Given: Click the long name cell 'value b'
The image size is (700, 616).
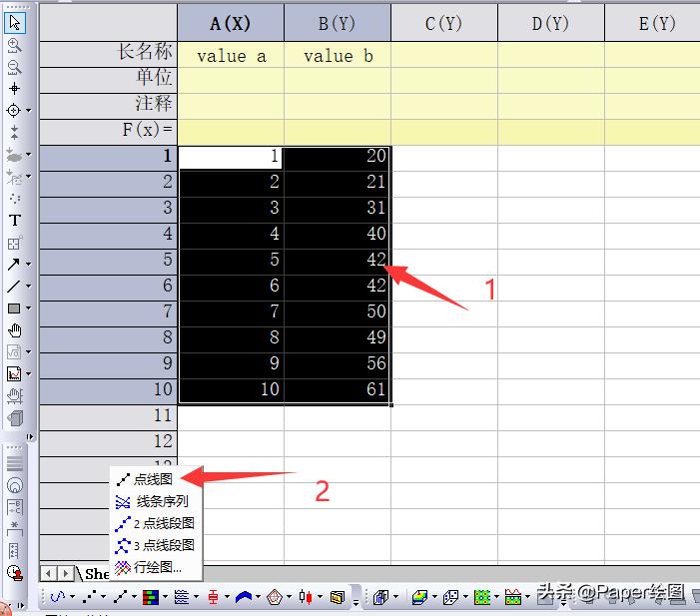Looking at the screenshot, I should point(338,55).
